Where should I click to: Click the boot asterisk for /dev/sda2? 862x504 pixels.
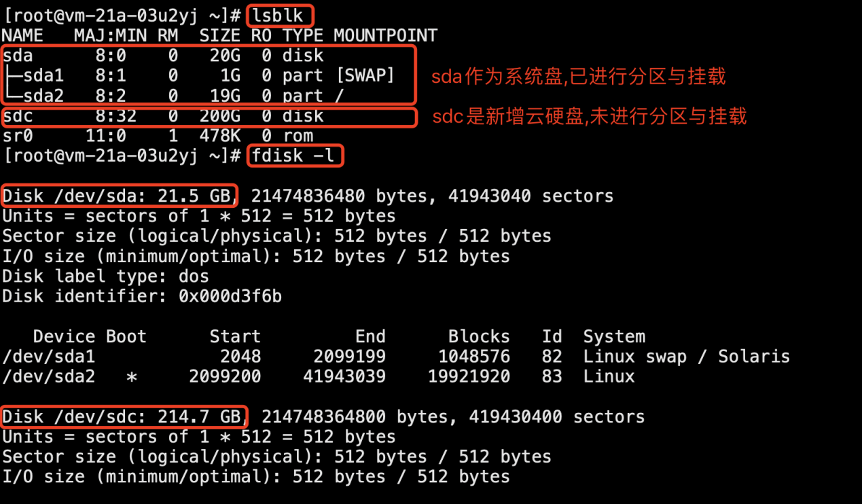pos(132,377)
